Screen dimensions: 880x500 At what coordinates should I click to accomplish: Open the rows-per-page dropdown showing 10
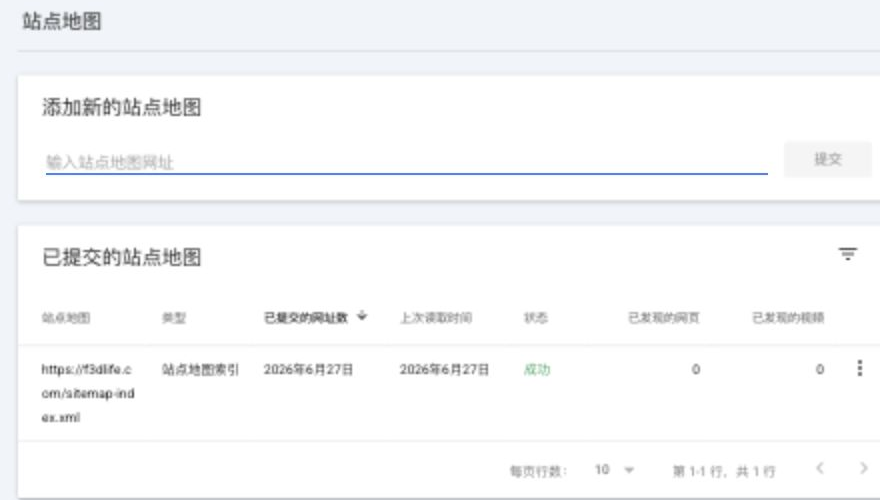click(614, 470)
